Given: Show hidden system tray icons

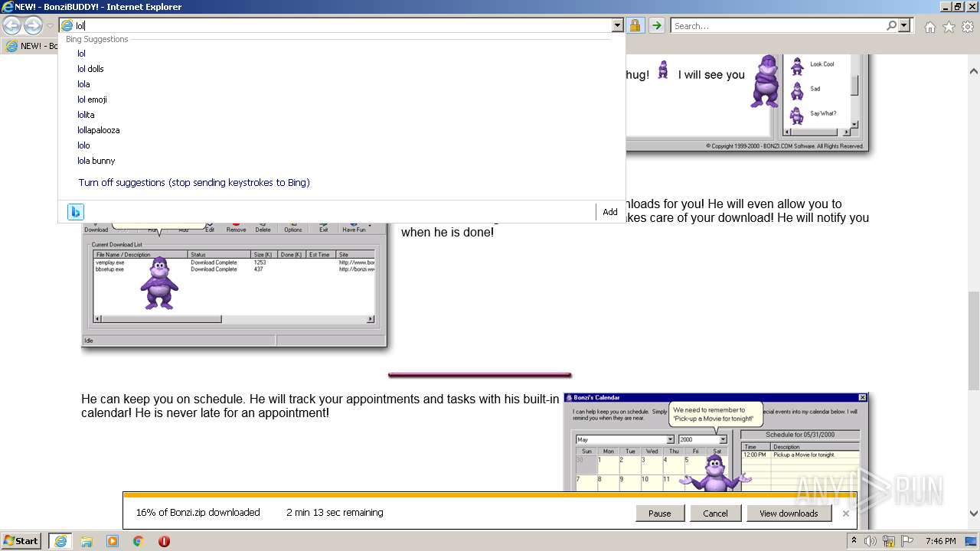Looking at the screenshot, I should click(854, 541).
